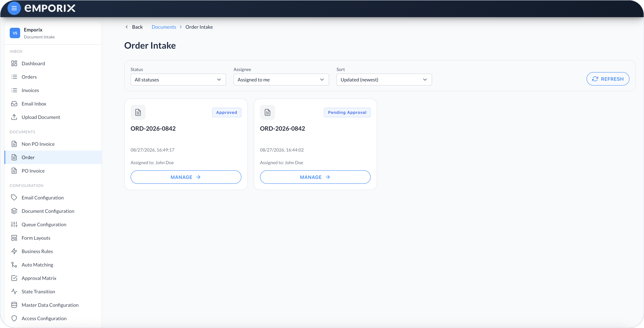Open Orders in the sidebar
Screen dimensions: 644x328
(53, 77)
